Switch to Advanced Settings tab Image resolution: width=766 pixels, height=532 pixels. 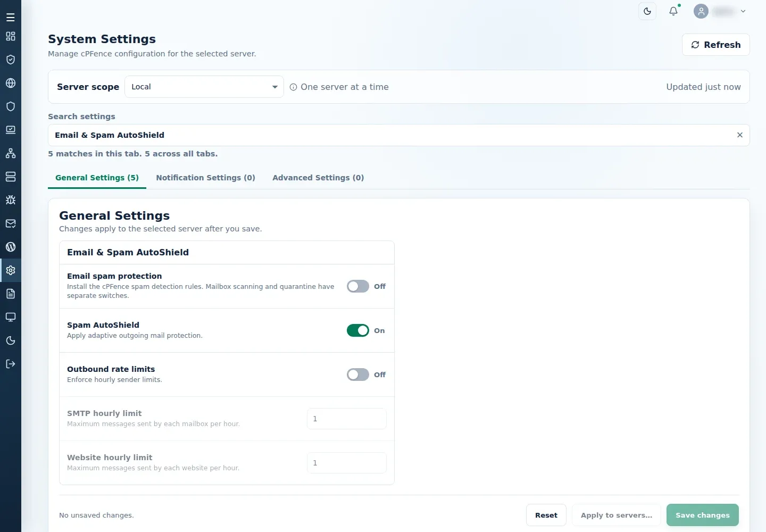318,178
